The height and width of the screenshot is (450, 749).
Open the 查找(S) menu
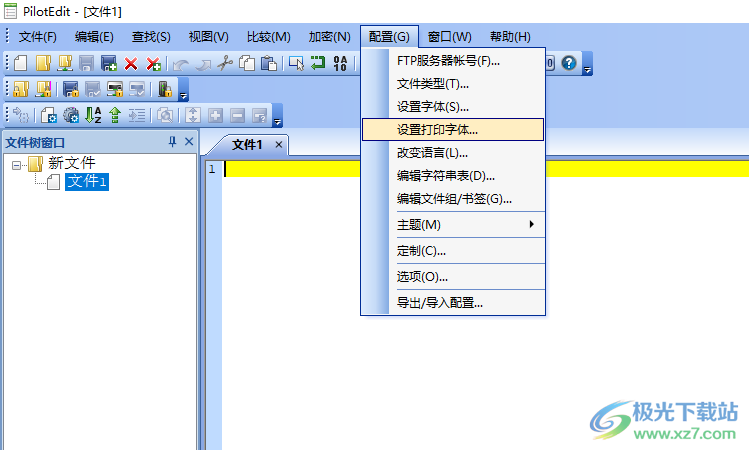click(x=151, y=37)
